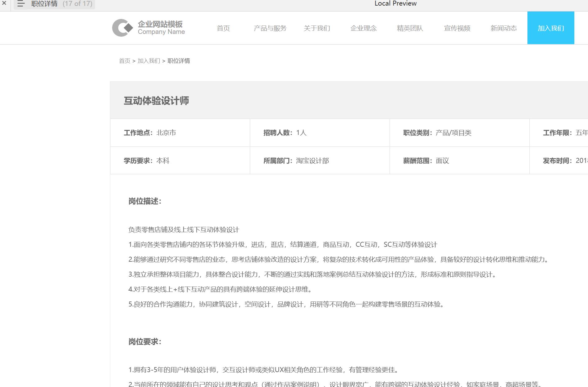Click the 加入我们 breadcrumb link
This screenshot has height=387, width=588.
click(x=149, y=61)
